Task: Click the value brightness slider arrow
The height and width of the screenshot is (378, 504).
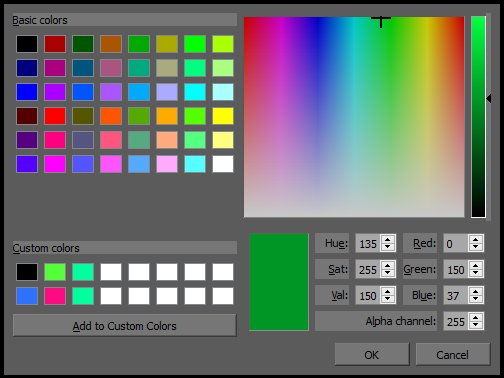Action: pyautogui.click(x=489, y=99)
